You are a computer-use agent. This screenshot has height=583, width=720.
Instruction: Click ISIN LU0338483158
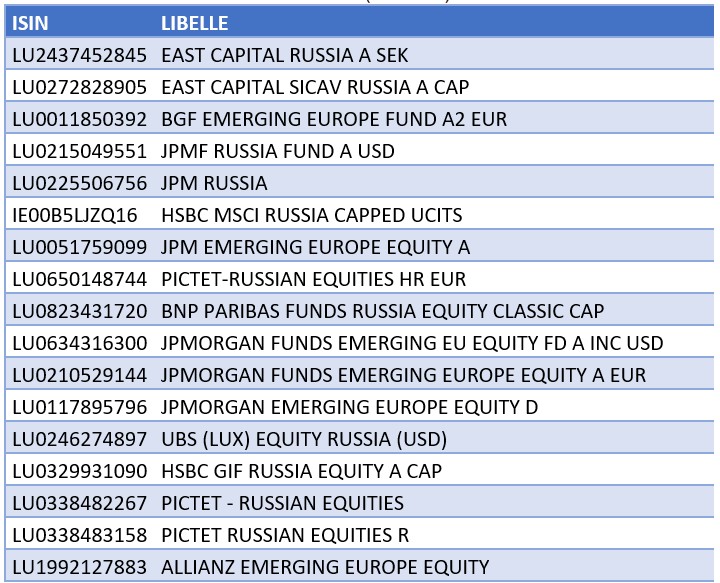pos(79,535)
